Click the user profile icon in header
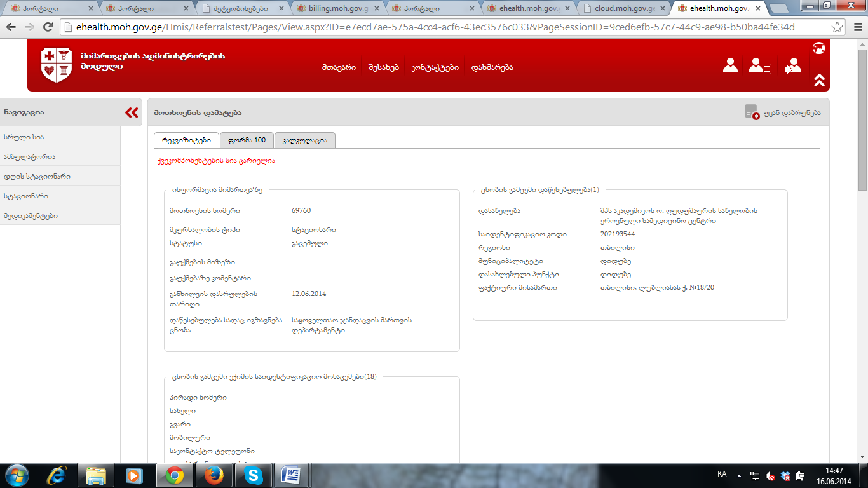The width and height of the screenshot is (868, 488). pos(730,65)
